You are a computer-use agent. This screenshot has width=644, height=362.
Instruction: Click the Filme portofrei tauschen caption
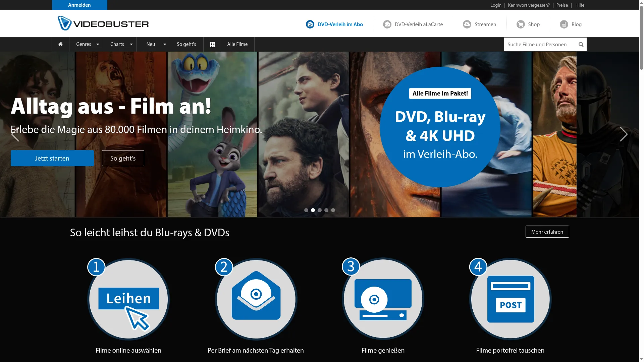(x=510, y=350)
